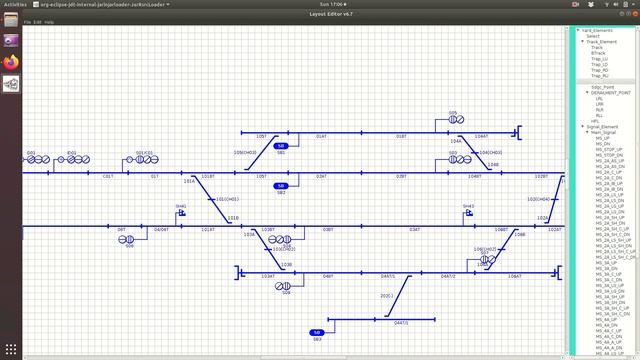Select MS_3A_DN signal type
Screen dimensions: 640x360
click(606, 269)
